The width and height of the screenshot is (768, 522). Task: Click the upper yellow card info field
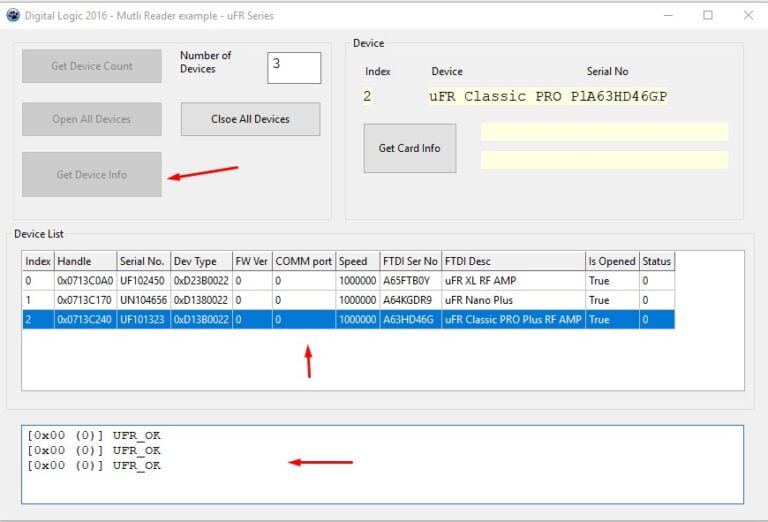pos(604,131)
